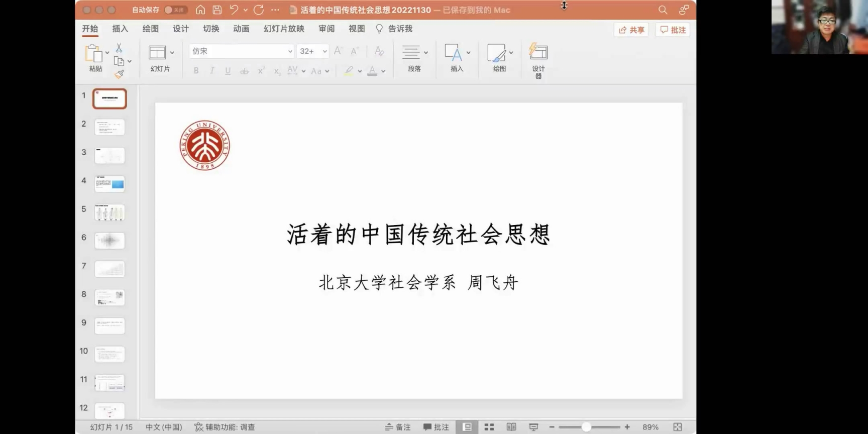
Task: Click the zoom slider handle
Action: [586, 427]
